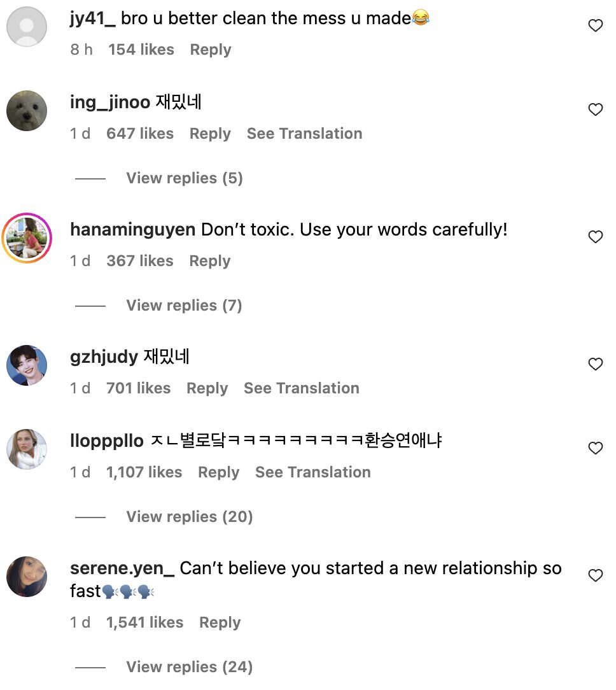Viewport: 616px width, 690px height.
Task: View the 20 replies under lloppllo's comment
Action: (x=189, y=517)
